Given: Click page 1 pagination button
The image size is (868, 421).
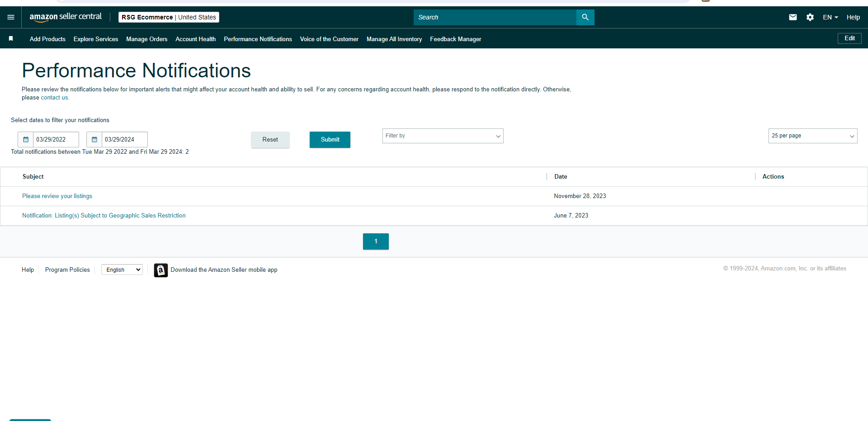Looking at the screenshot, I should tap(376, 241).
